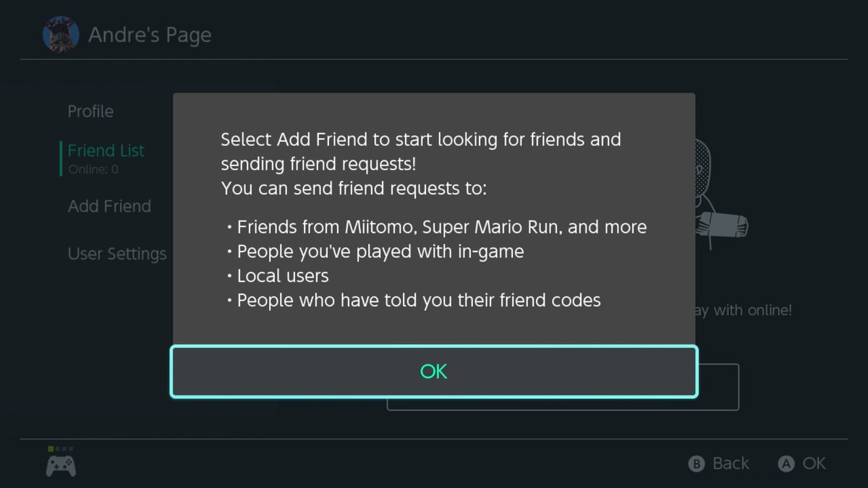Viewport: 868px width, 488px height.
Task: Click the controller connection status indicator
Action: [x=61, y=450]
